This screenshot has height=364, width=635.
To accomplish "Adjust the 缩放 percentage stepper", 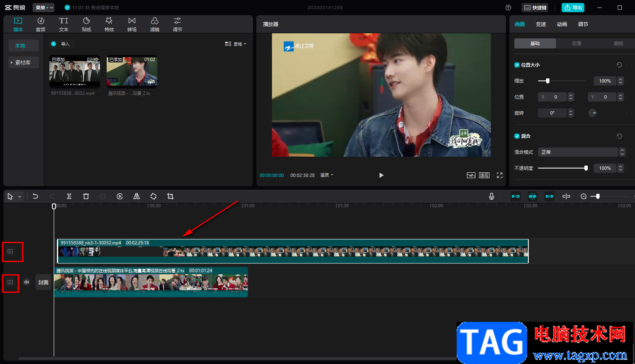I will [620, 81].
